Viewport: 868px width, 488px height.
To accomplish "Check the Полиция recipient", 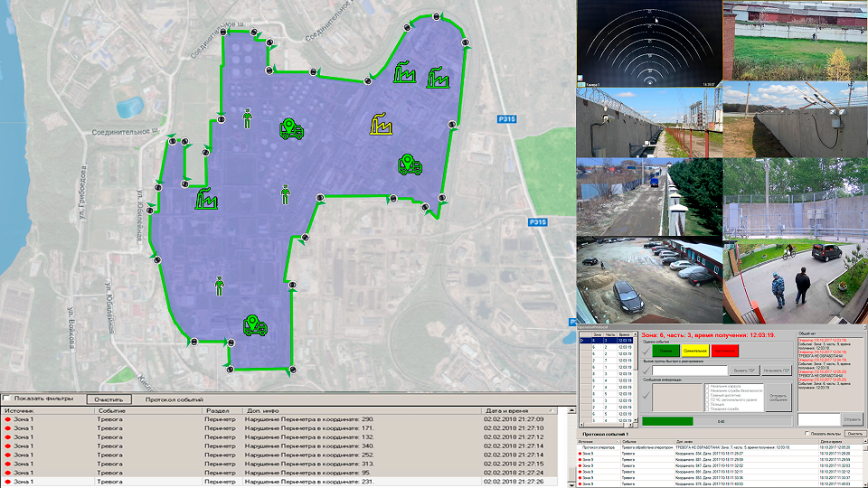I will (x=707, y=404).
